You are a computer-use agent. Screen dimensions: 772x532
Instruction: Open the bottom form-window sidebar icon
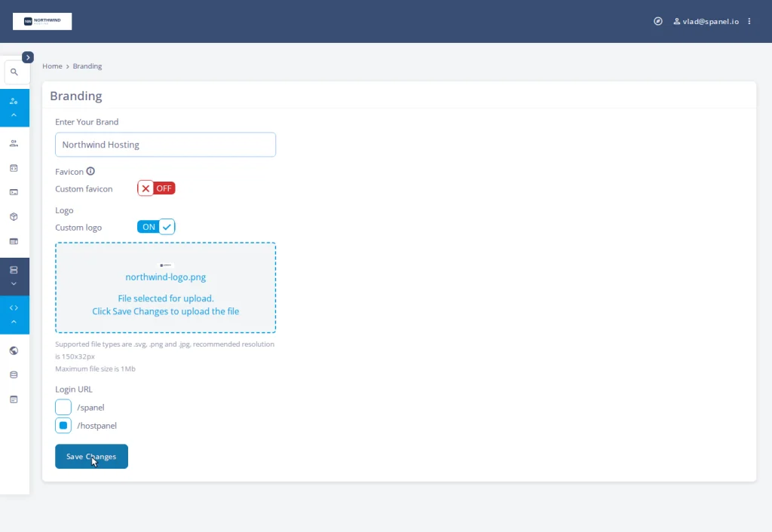coord(14,399)
